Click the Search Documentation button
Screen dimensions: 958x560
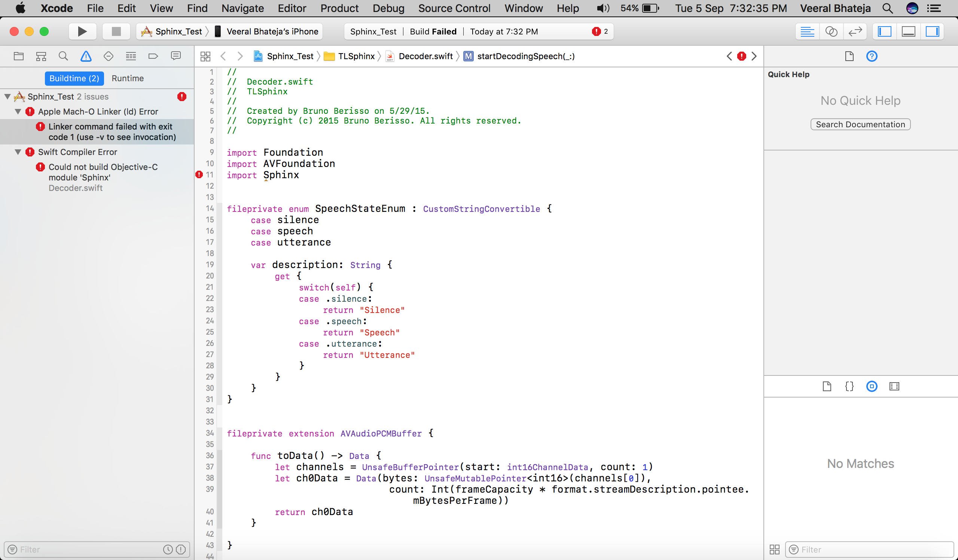tap(860, 124)
